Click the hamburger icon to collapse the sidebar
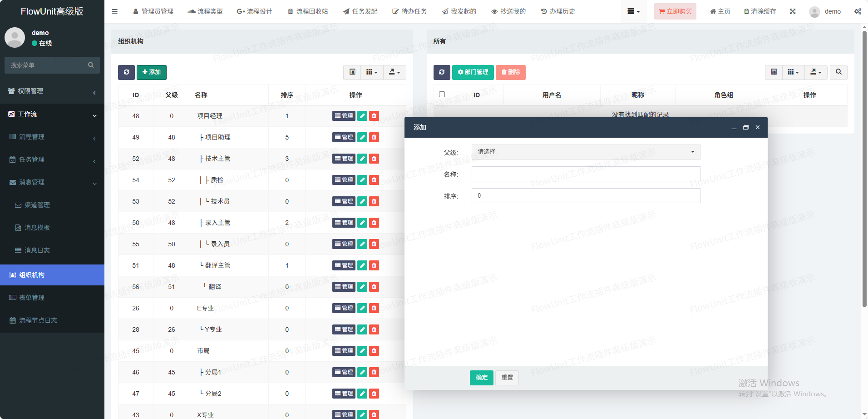 (x=114, y=11)
